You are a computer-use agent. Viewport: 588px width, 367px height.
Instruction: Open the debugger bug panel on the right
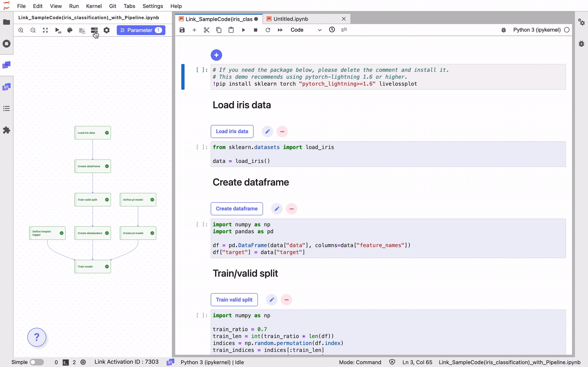(581, 44)
